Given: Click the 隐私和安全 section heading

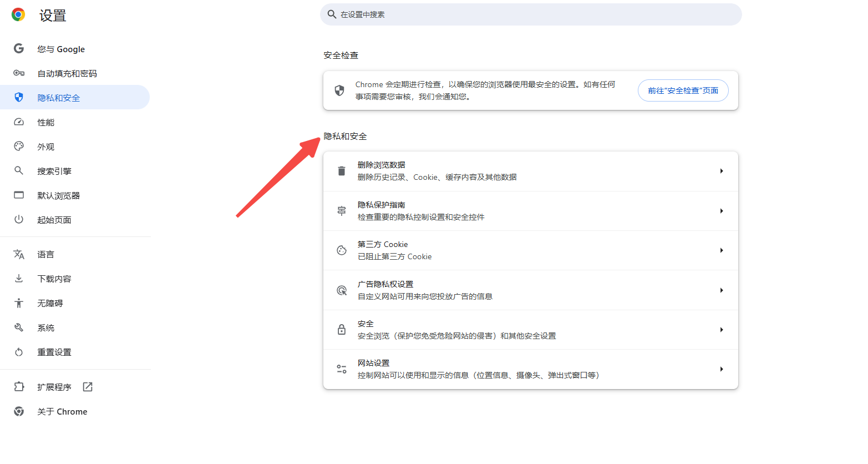Looking at the screenshot, I should pyautogui.click(x=345, y=137).
